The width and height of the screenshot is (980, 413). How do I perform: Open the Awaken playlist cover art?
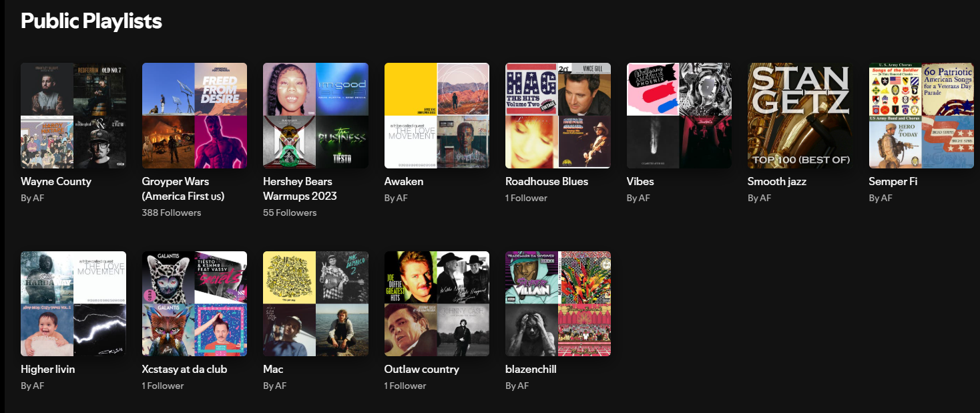tap(437, 116)
